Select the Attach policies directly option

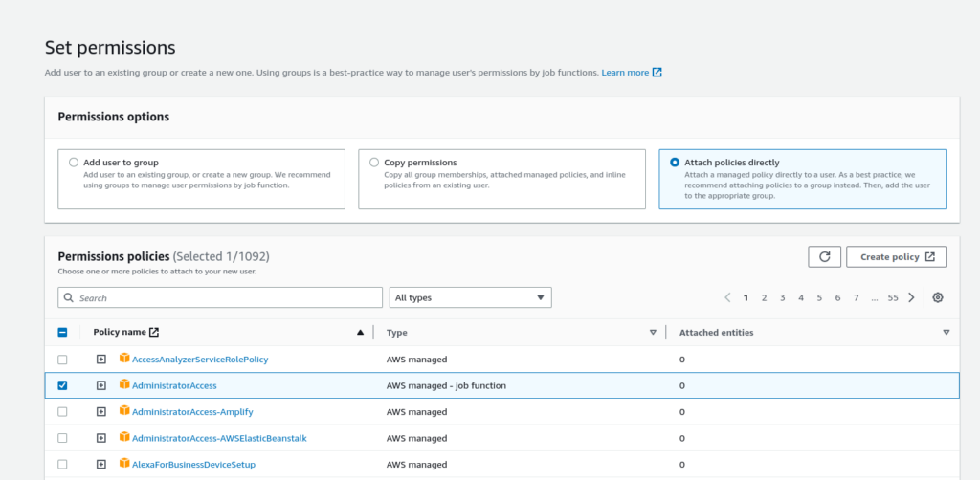click(675, 163)
